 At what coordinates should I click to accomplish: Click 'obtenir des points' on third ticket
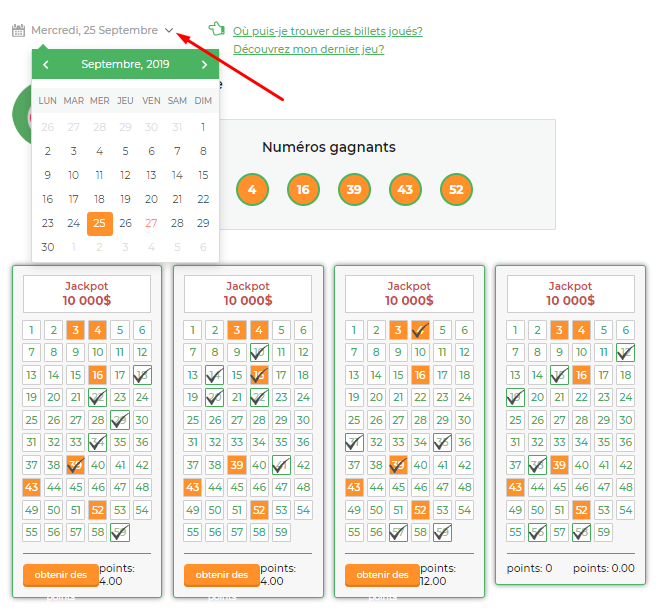[382, 575]
